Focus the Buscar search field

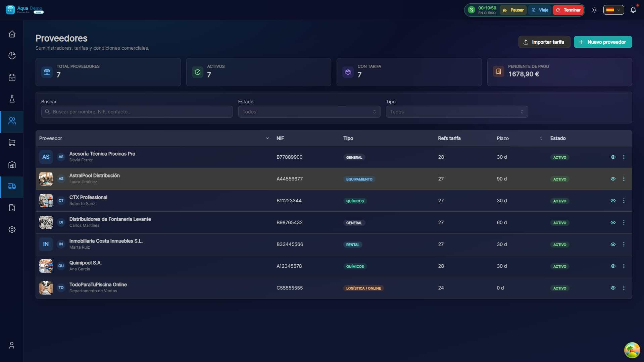(137, 112)
